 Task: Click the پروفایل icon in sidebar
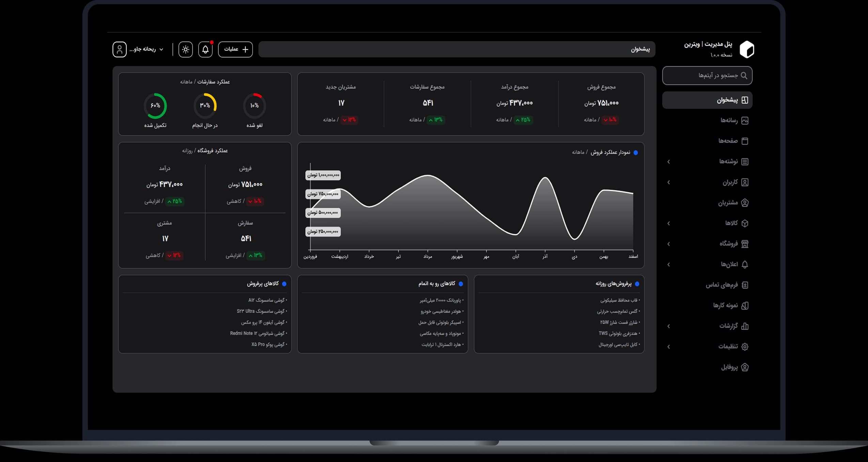[745, 367]
